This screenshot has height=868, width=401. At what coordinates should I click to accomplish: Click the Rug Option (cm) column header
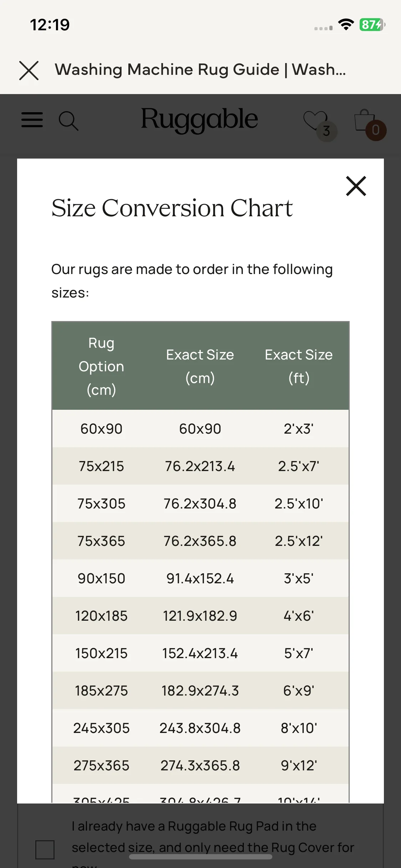[102, 366]
